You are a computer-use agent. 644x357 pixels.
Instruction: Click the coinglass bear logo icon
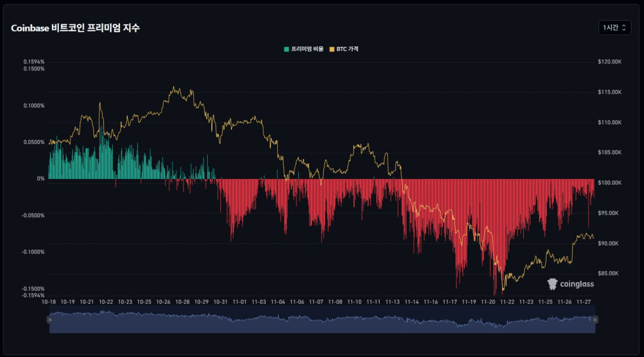tap(552, 284)
